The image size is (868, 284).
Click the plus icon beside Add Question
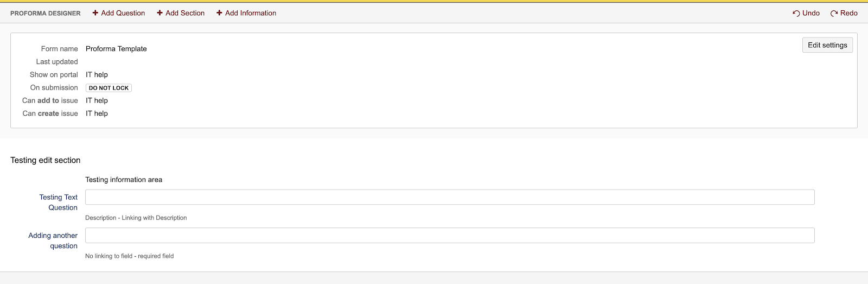tap(95, 13)
